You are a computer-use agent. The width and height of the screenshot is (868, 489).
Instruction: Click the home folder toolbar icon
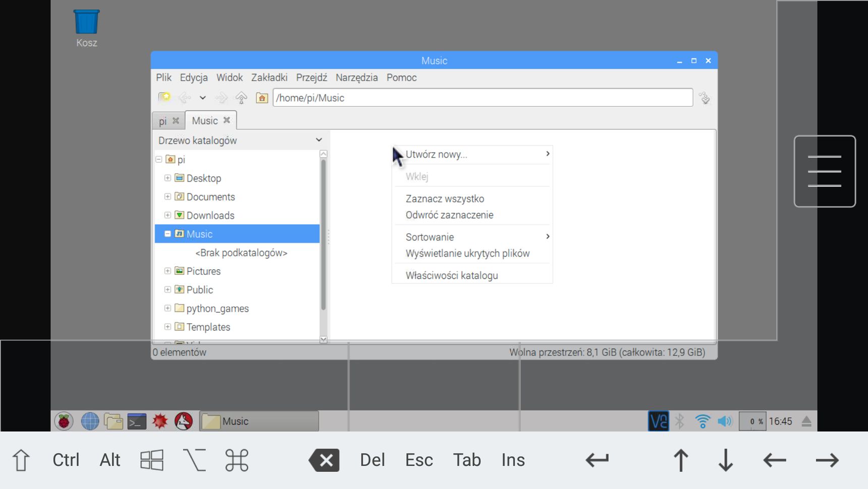click(261, 97)
